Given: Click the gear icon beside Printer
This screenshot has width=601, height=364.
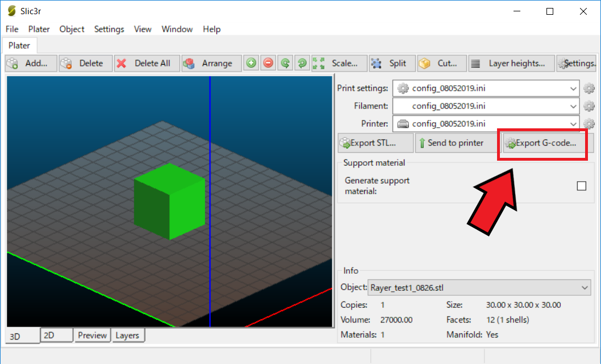Looking at the screenshot, I should [x=589, y=123].
